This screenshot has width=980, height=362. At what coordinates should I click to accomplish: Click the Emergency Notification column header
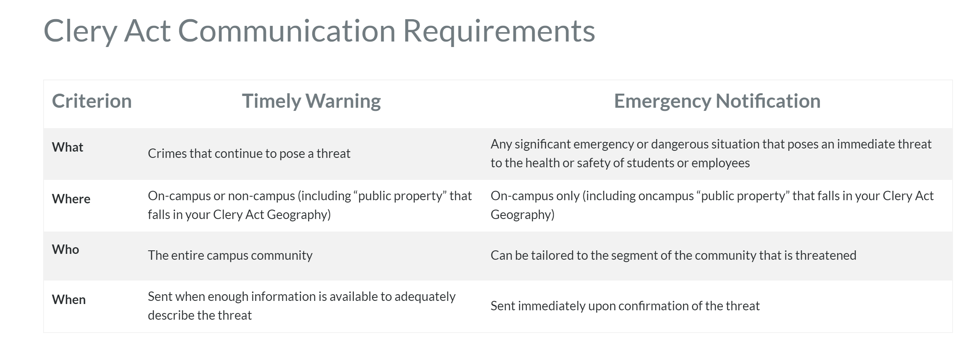[717, 101]
